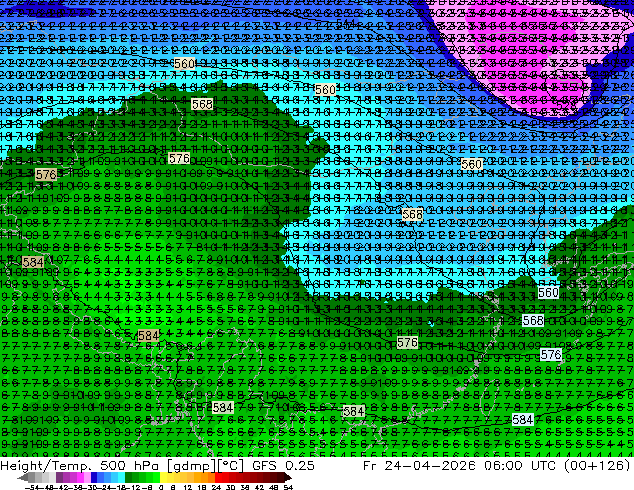Click the (00+126) forecast hour text

coord(598,465)
